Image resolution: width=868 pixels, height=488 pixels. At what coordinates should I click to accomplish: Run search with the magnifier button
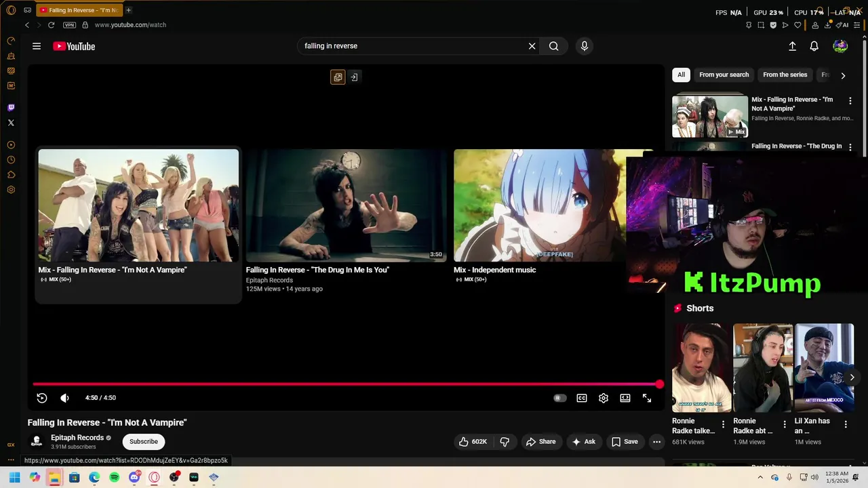[554, 46]
